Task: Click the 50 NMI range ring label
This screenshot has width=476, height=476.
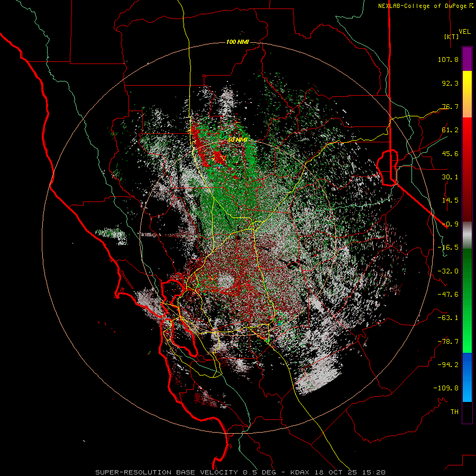Action: tap(237, 140)
